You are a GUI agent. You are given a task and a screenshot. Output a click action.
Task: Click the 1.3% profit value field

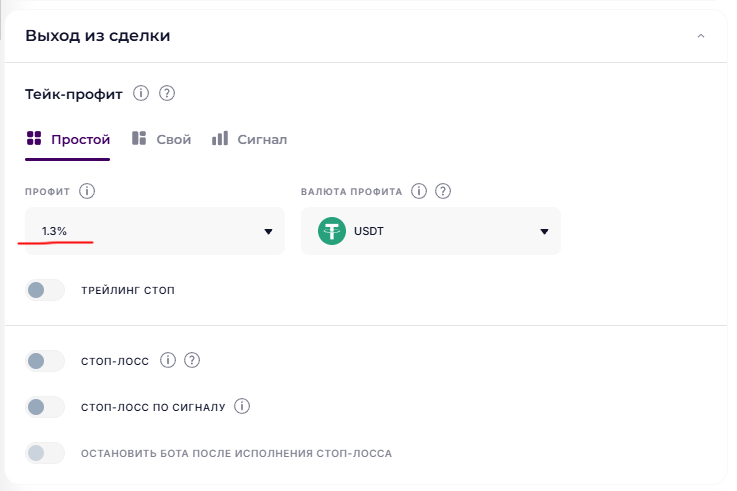[x=155, y=231]
